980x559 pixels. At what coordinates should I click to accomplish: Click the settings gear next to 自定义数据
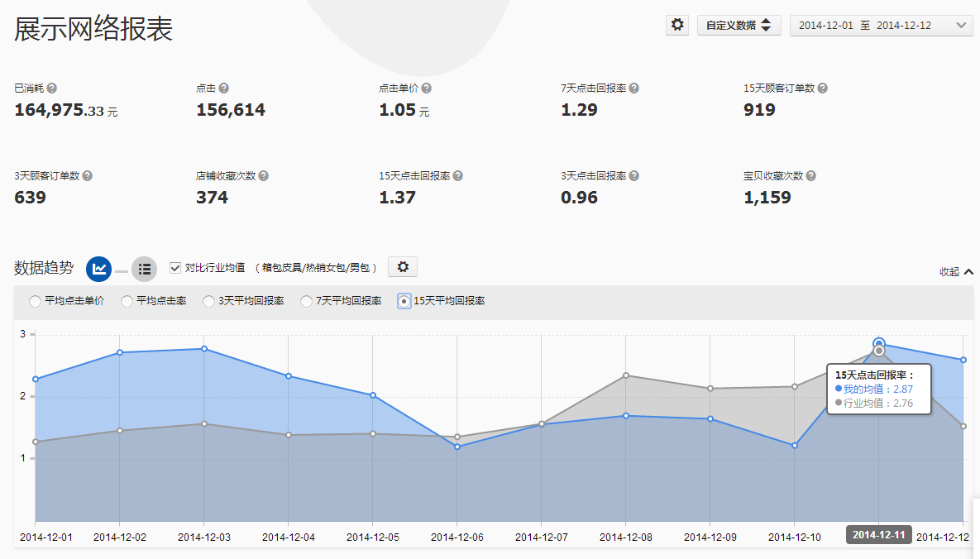click(677, 25)
